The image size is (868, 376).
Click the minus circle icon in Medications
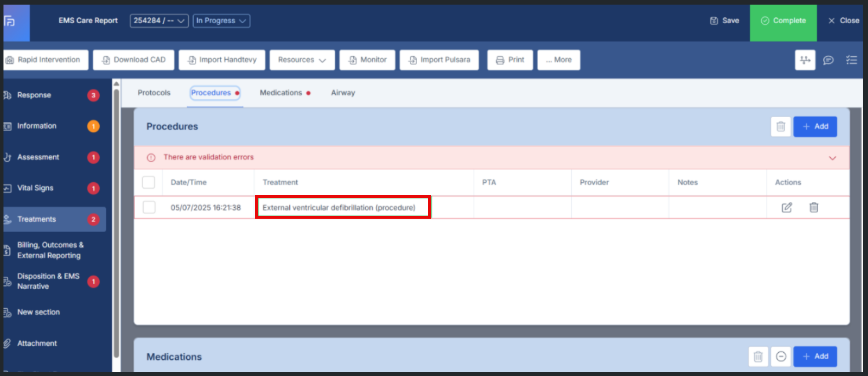tap(781, 356)
